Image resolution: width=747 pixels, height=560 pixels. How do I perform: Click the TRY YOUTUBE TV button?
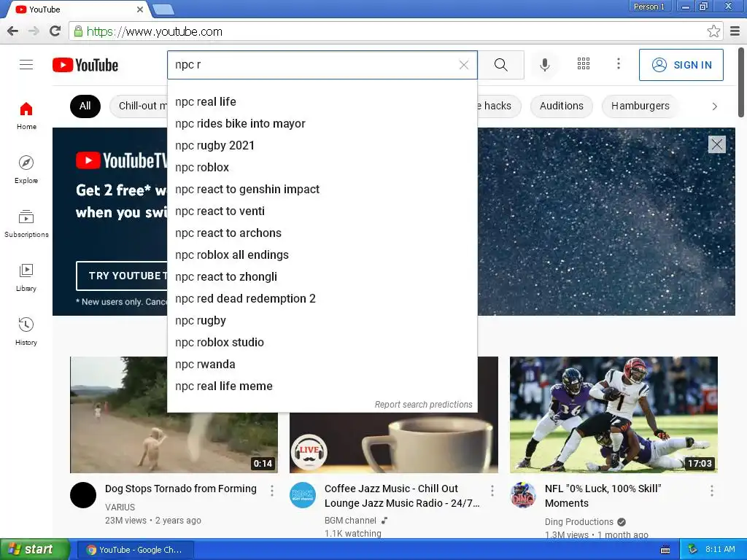tap(122, 276)
